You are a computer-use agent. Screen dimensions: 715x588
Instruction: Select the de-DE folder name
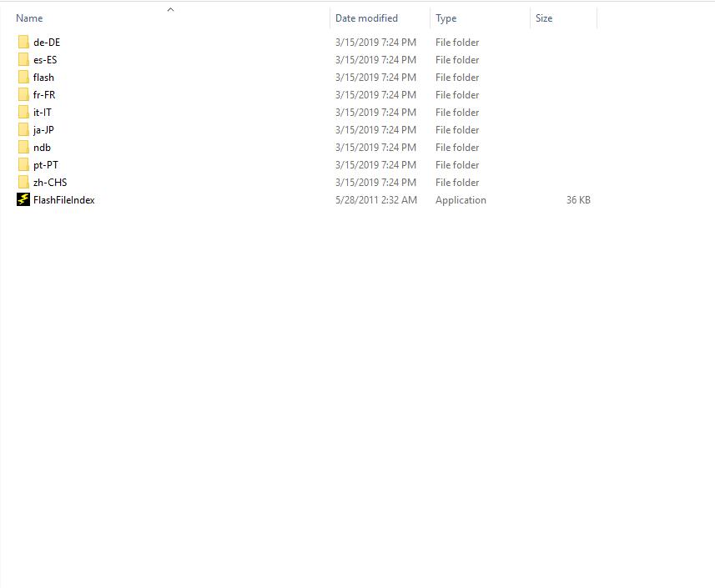click(x=47, y=43)
